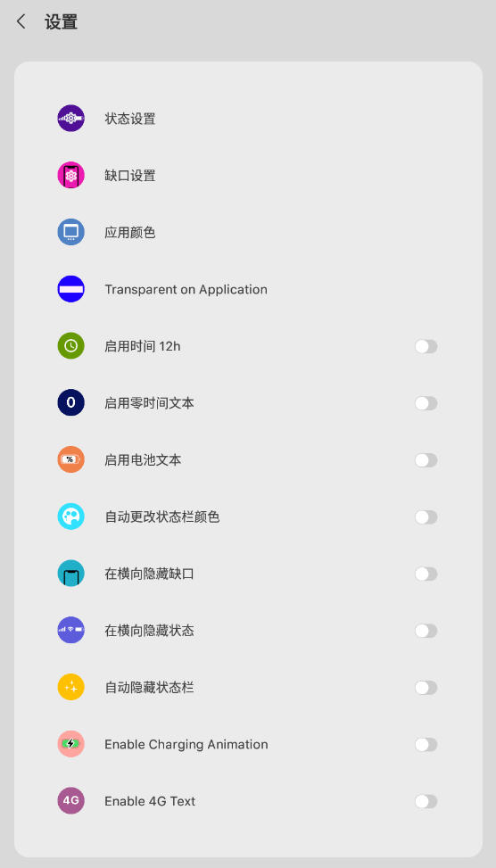
Task: Enable 启用零时间文本 switch
Action: 426,403
